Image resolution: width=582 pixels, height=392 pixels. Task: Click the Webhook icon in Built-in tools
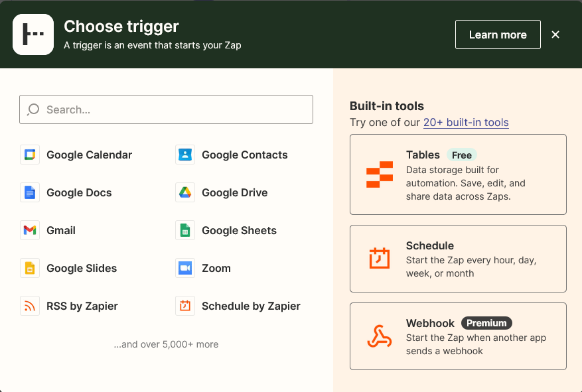tap(380, 336)
